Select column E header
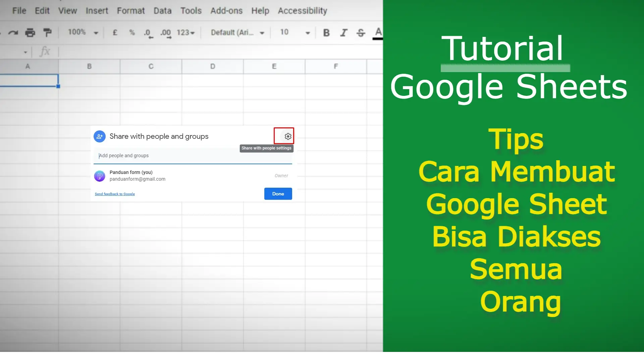644x362 pixels. [x=274, y=66]
